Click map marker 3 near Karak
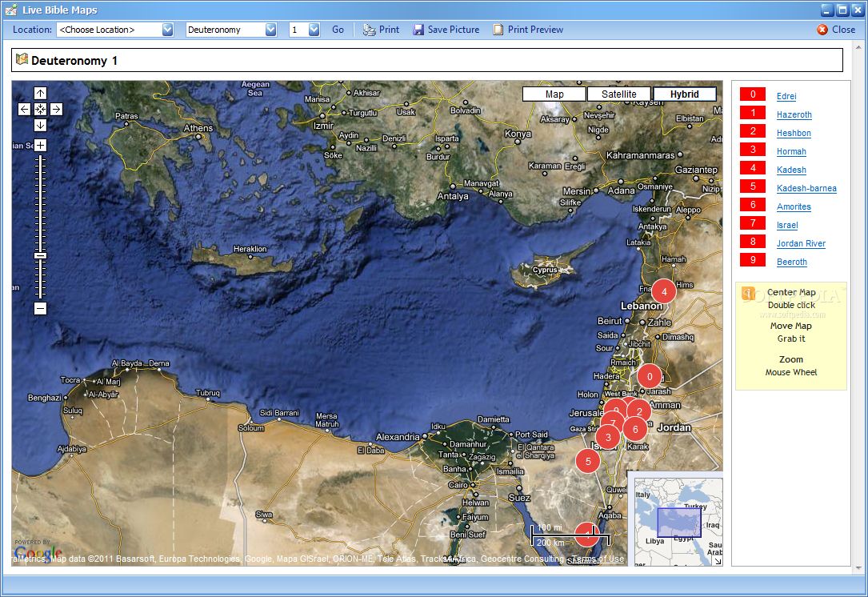The height and width of the screenshot is (597, 868). tap(608, 437)
